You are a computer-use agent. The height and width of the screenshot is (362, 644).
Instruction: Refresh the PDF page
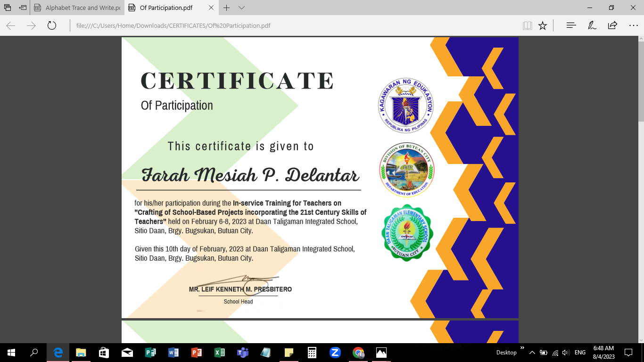(52, 25)
